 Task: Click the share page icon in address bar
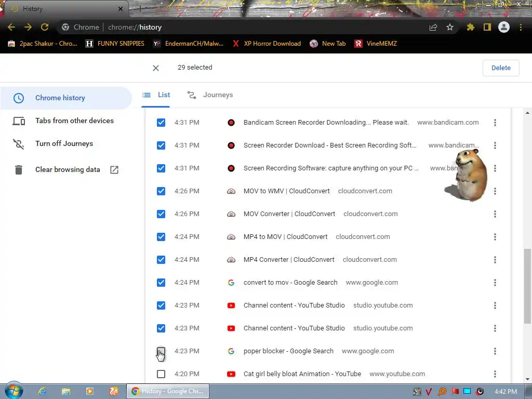[x=433, y=27]
